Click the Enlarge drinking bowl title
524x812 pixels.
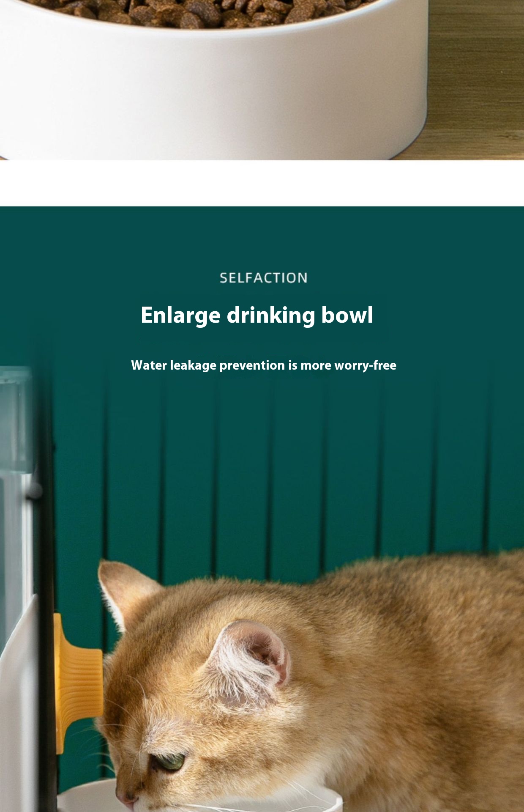[x=257, y=315]
